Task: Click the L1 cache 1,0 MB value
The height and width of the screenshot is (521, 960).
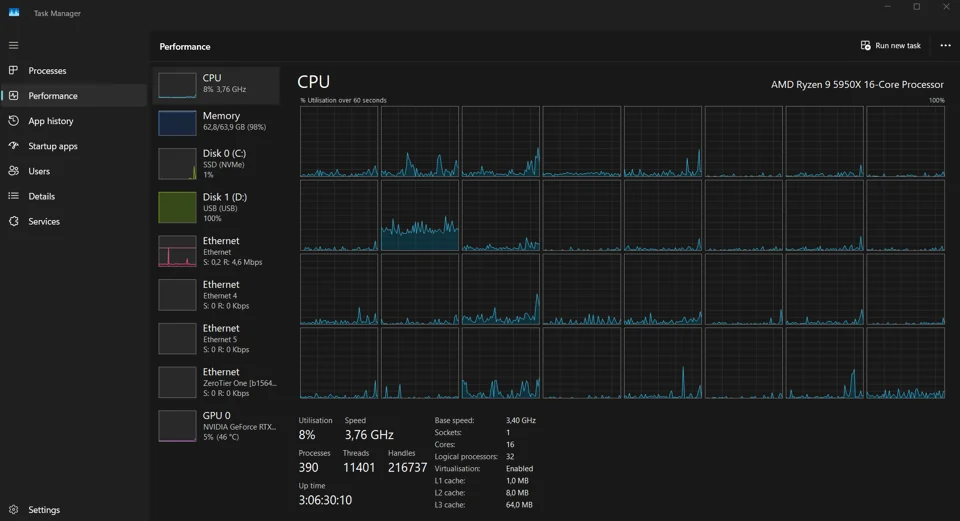Action: pos(517,481)
